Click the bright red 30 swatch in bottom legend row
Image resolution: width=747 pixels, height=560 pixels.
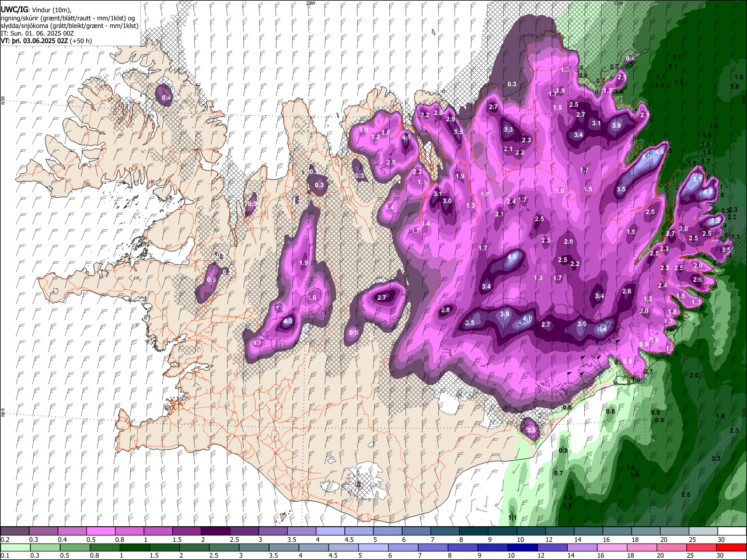coord(731,548)
